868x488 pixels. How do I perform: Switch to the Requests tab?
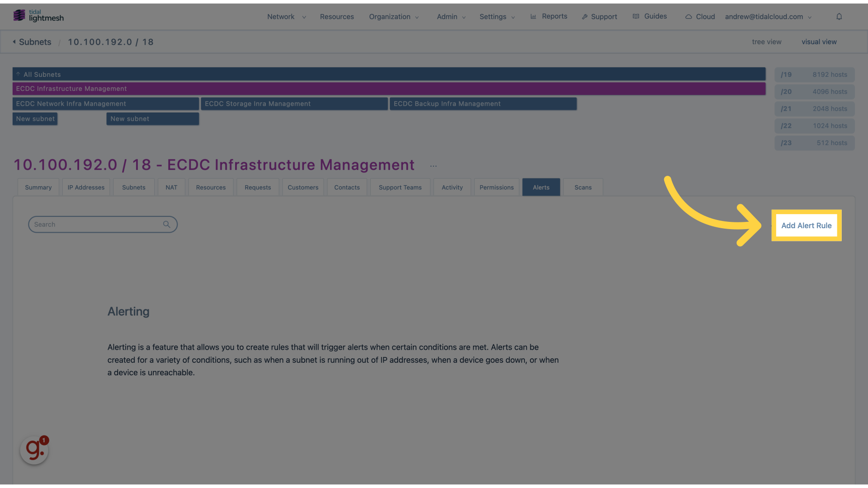click(258, 187)
